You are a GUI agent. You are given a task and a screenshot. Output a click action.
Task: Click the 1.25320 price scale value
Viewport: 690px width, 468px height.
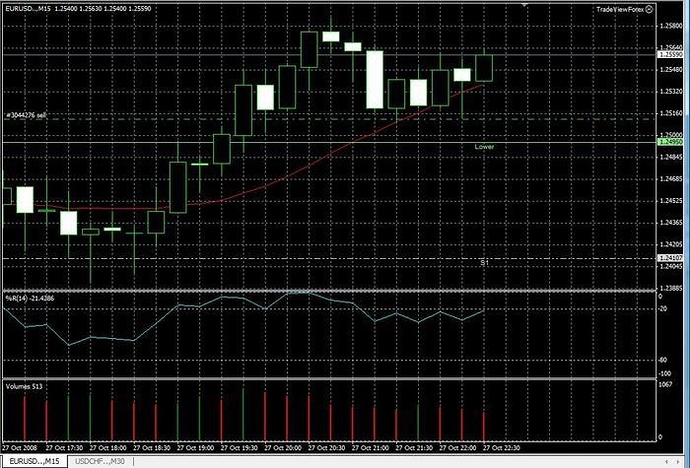(671, 91)
